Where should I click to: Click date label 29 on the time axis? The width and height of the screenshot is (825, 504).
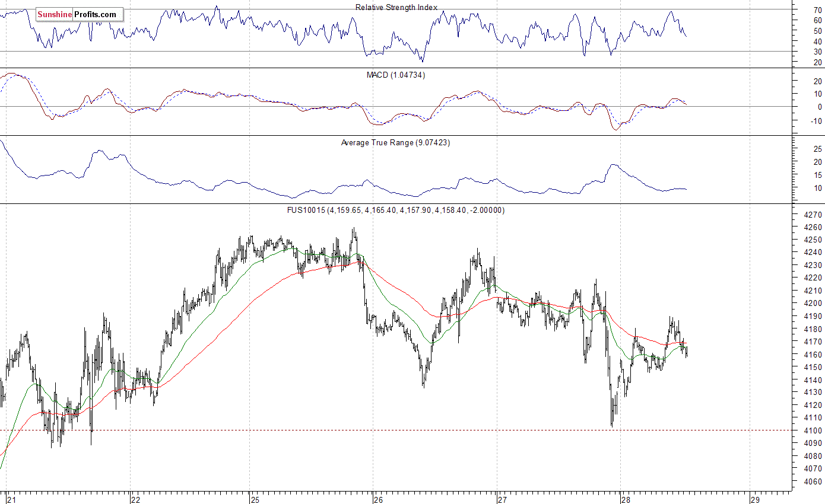tap(755, 499)
